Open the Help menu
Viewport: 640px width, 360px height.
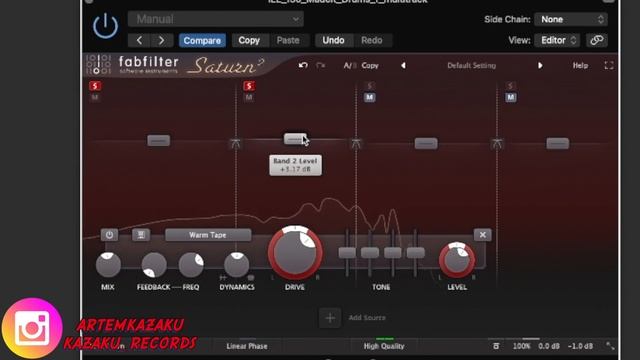point(580,65)
